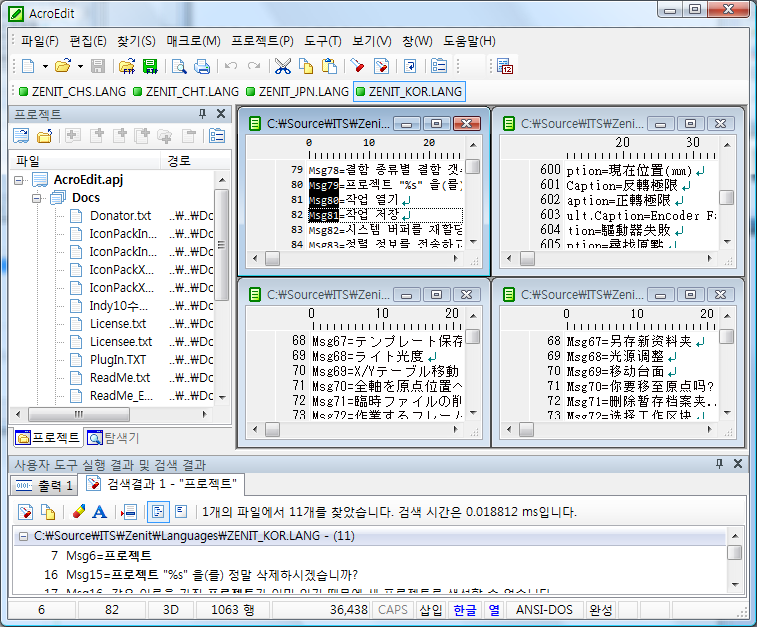Cut selection with the scissors icon
The image size is (757, 627).
[283, 66]
